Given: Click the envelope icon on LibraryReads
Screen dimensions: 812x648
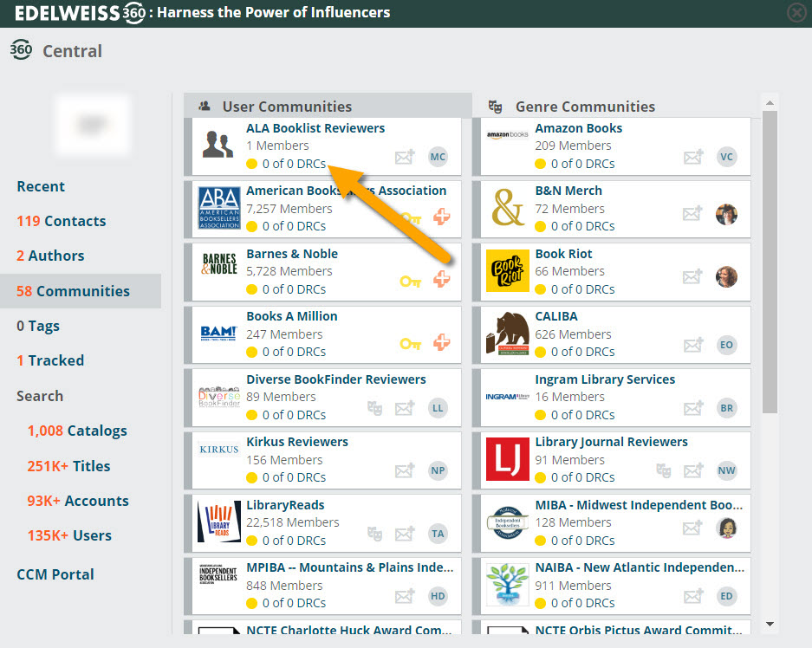Looking at the screenshot, I should tap(405, 534).
